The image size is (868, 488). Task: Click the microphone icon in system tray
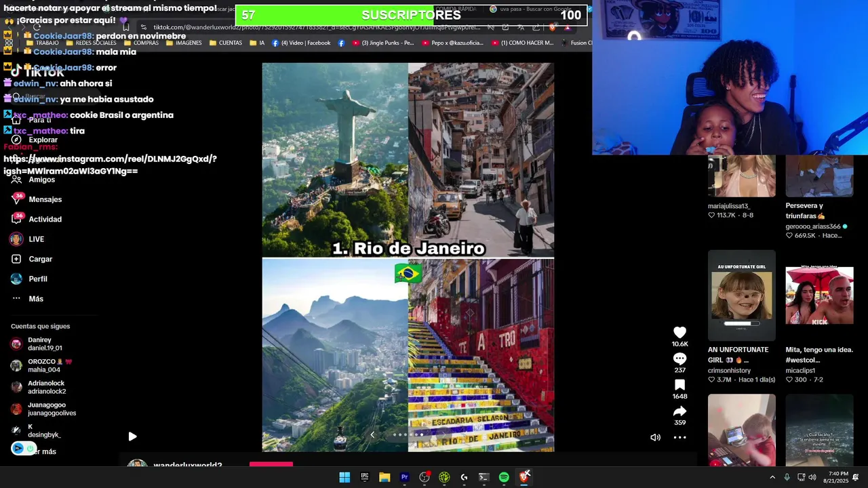pos(787,477)
